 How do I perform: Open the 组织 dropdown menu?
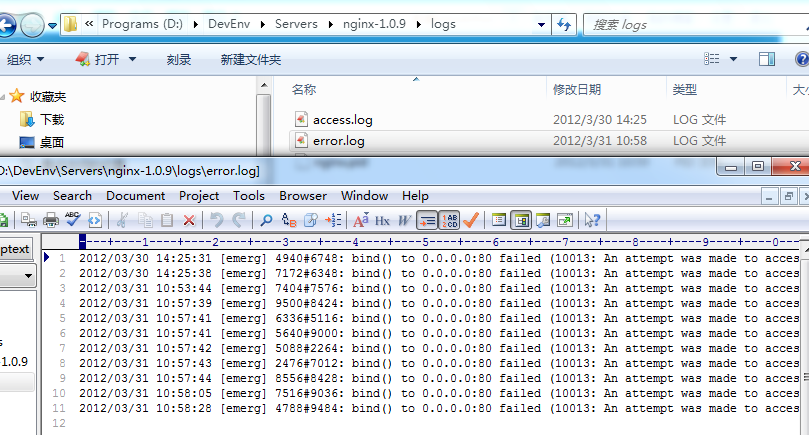(x=25, y=59)
